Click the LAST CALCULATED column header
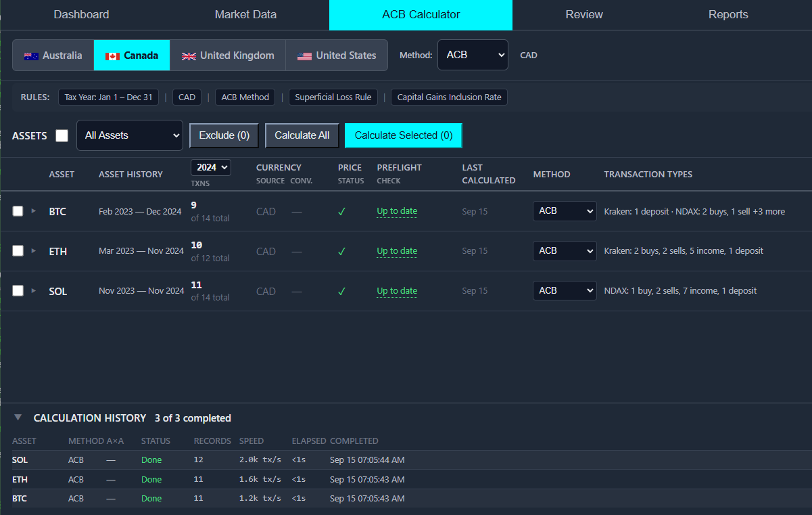Viewport: 812px width, 515px height. click(489, 174)
